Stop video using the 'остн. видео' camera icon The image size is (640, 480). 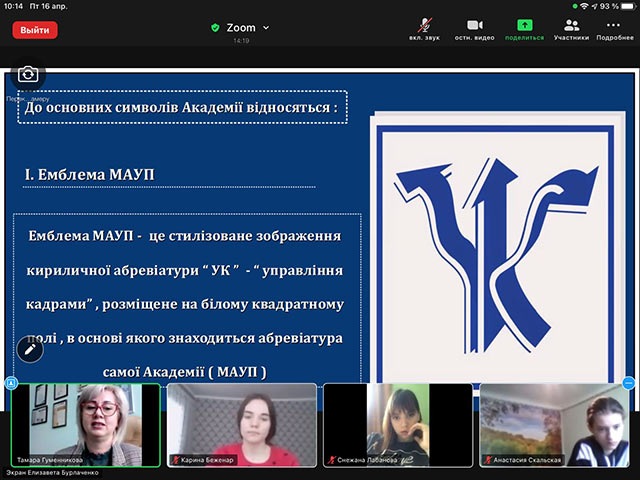coord(475,25)
